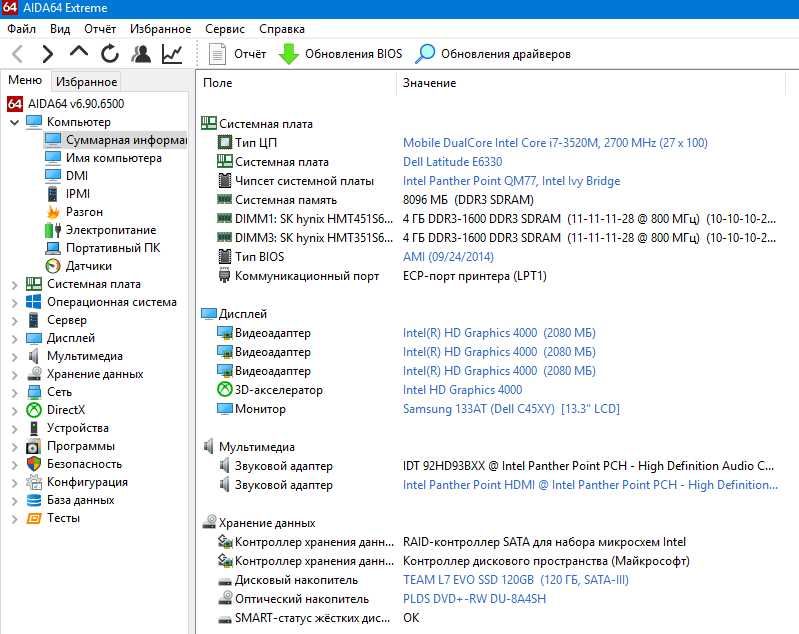
Task: Expand the Операционная система tree node
Action: pyautogui.click(x=14, y=303)
